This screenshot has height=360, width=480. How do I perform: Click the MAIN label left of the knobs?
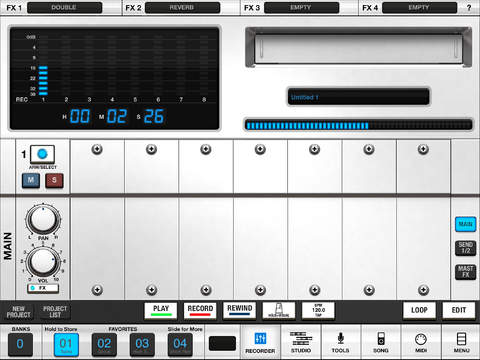tap(7, 246)
